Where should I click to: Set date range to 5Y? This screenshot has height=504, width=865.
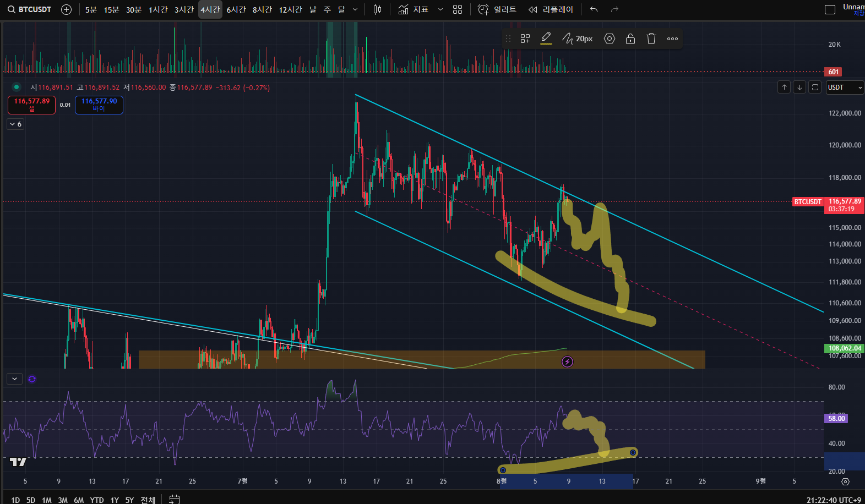(129, 500)
